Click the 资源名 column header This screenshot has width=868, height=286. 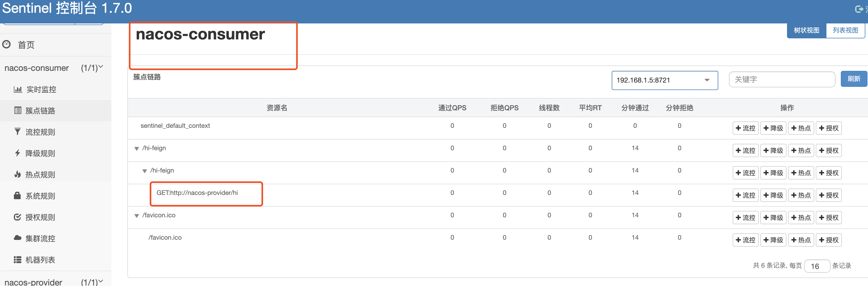pyautogui.click(x=277, y=108)
